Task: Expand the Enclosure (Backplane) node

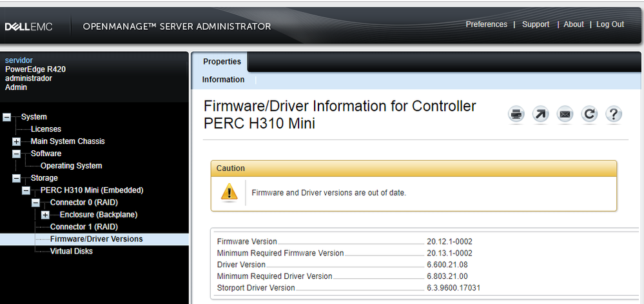Action: tap(45, 215)
